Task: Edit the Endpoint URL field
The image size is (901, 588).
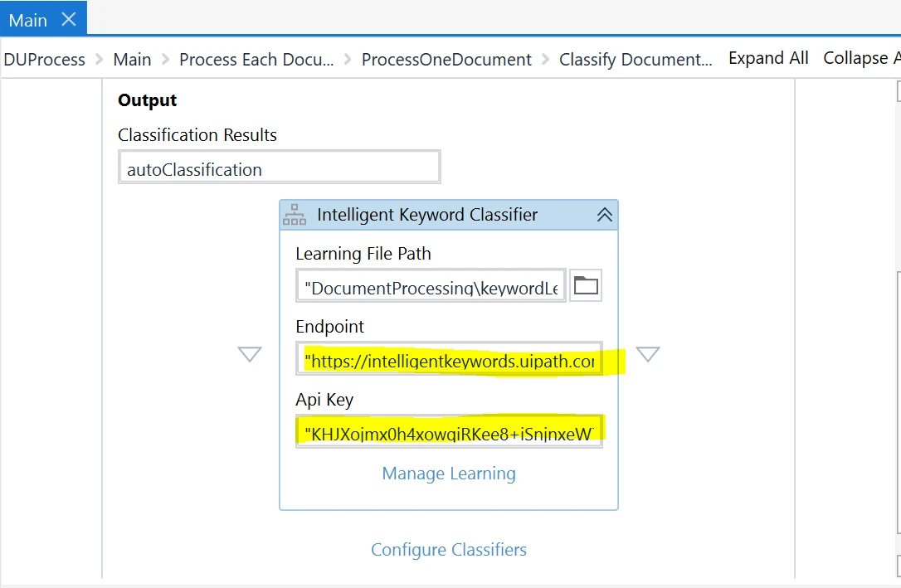Action: [x=450, y=359]
